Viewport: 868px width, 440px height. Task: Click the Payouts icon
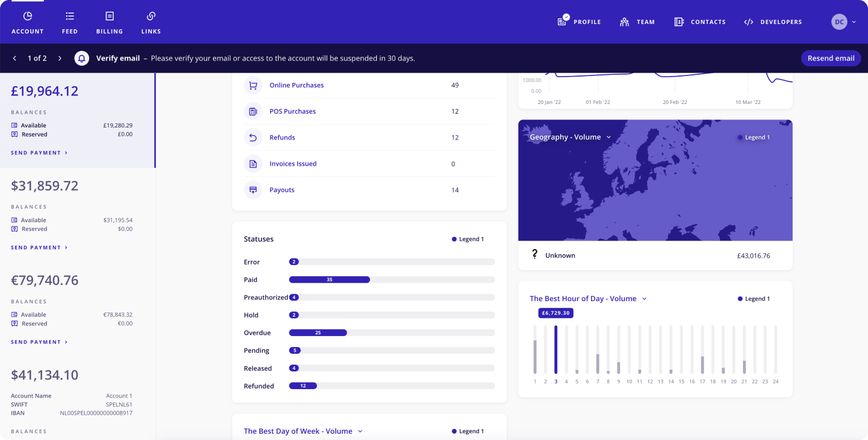(x=253, y=190)
